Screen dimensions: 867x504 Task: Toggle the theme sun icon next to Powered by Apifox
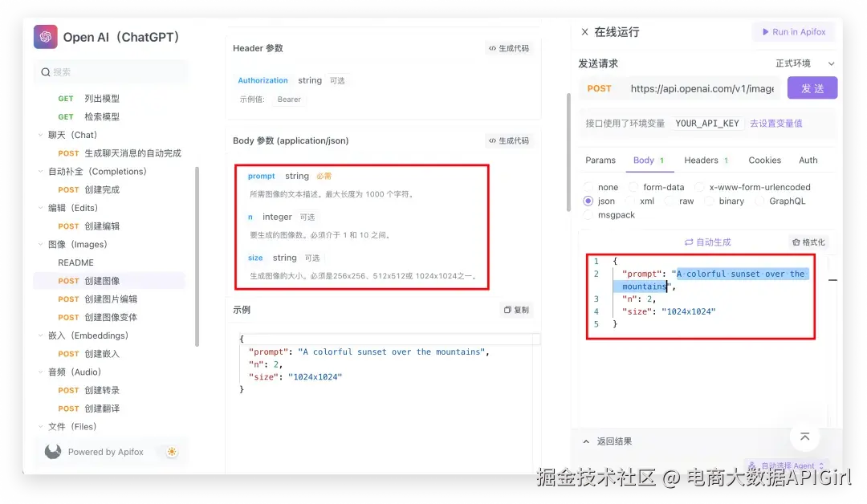point(171,452)
